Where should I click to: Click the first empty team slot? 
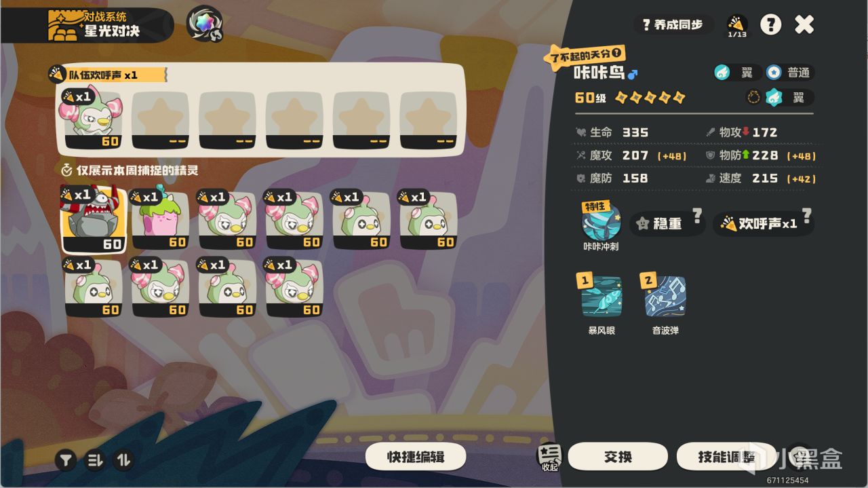160,120
